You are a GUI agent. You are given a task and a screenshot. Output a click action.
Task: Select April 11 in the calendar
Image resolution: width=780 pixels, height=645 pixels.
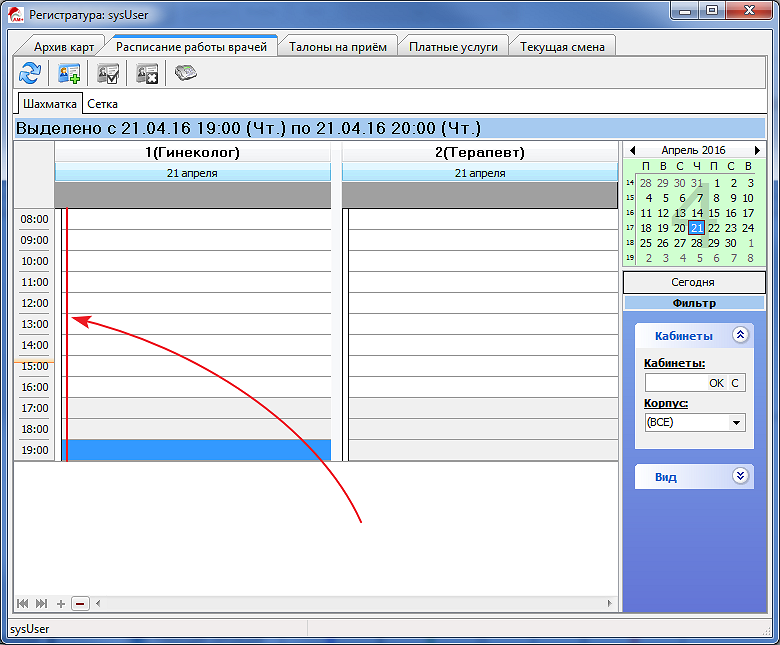coord(646,213)
